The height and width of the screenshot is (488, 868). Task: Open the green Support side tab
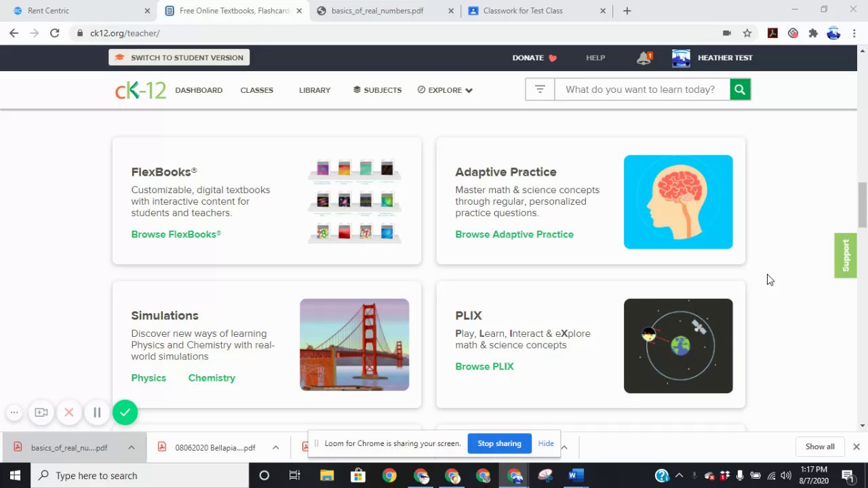[846, 256]
